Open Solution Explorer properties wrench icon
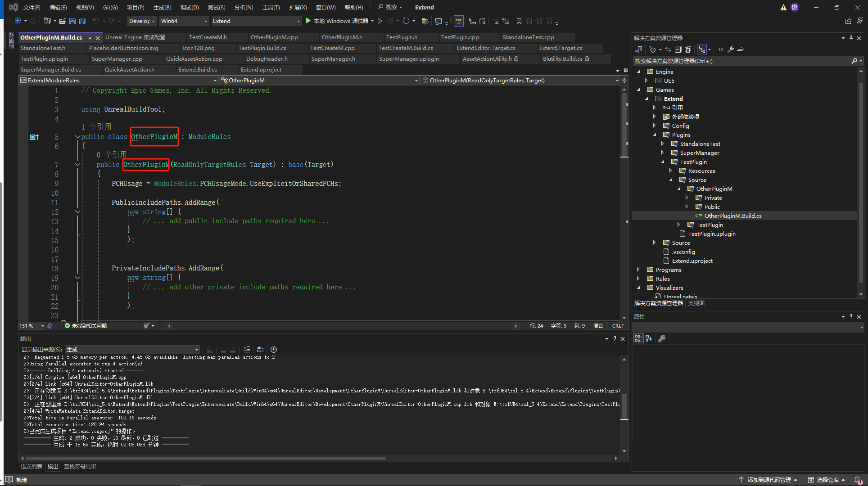This screenshot has height=486, width=868. coord(731,49)
